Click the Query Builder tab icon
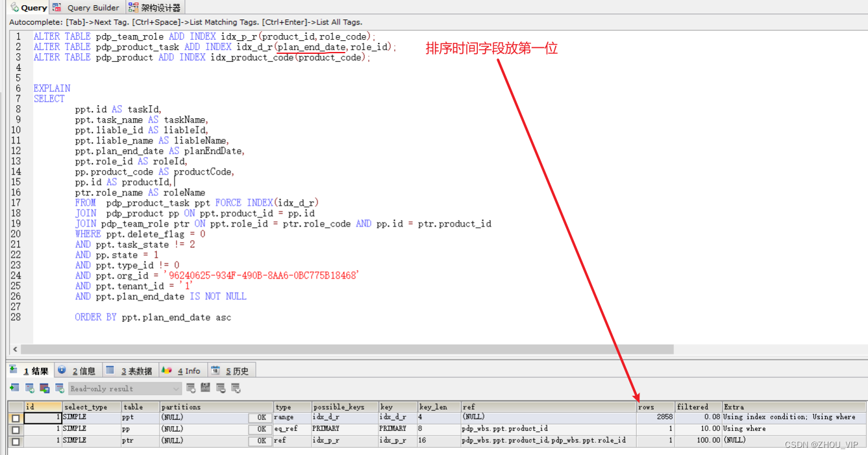 (57, 7)
